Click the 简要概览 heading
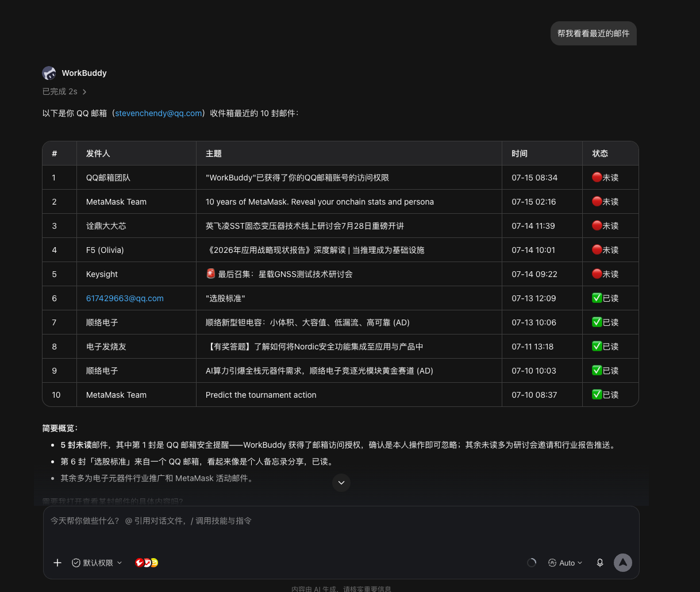Image resolution: width=700 pixels, height=592 pixels. point(60,428)
